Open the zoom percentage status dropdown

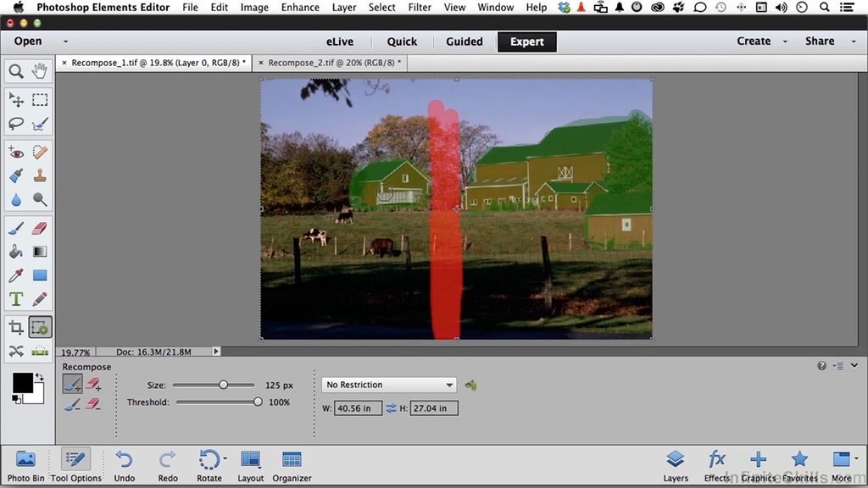point(76,352)
